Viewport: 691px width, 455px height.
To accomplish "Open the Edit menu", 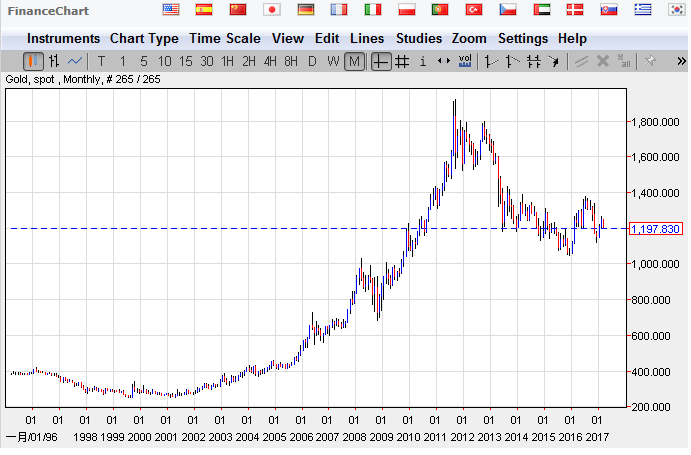I will point(327,39).
